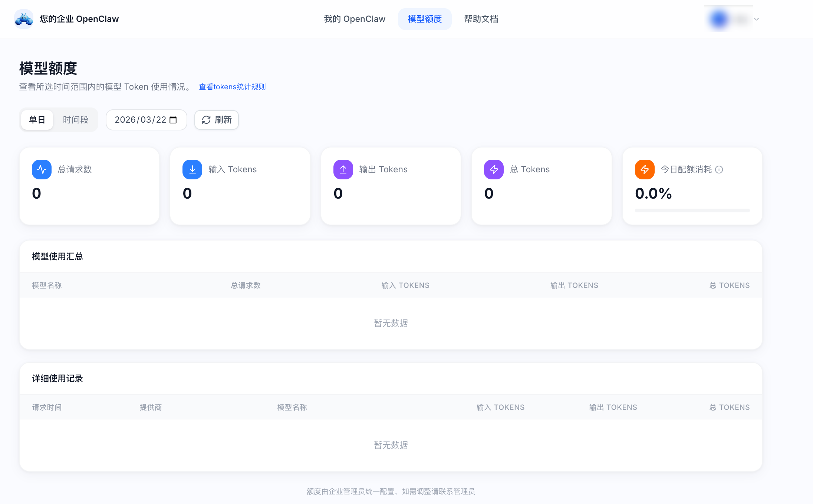Click the 2026/03/22 date input field
This screenshot has height=504, width=813.
coord(140,120)
